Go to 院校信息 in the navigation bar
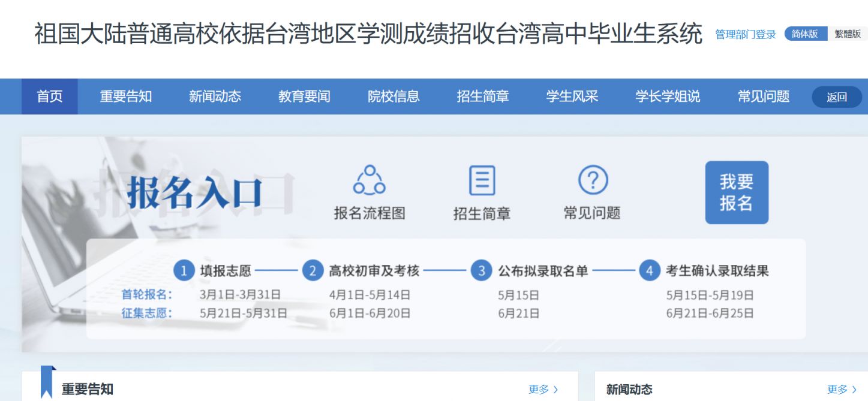Image resolution: width=868 pixels, height=401 pixels. (x=394, y=97)
